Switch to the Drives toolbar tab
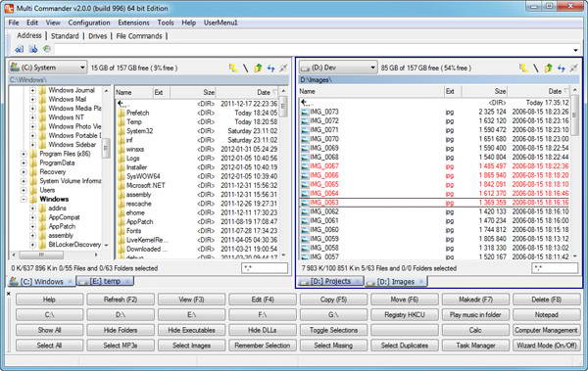This screenshot has width=588, height=371. [97, 36]
